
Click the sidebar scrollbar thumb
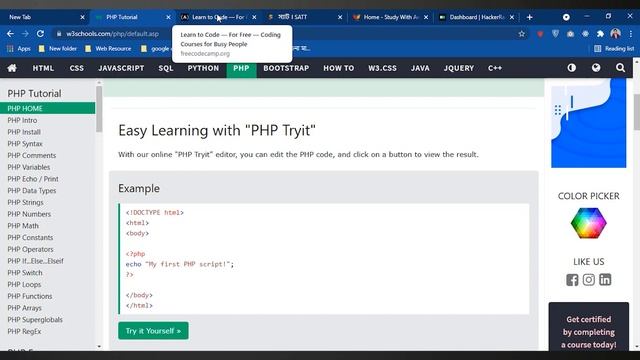coord(99,109)
